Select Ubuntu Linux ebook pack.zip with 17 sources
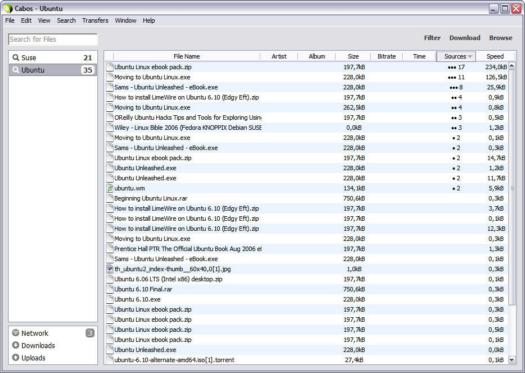Viewport: 525px width, 373px height. pos(306,67)
